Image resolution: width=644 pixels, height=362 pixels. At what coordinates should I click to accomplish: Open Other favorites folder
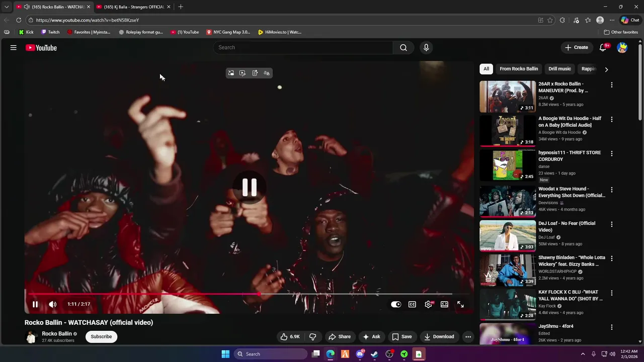point(621,32)
